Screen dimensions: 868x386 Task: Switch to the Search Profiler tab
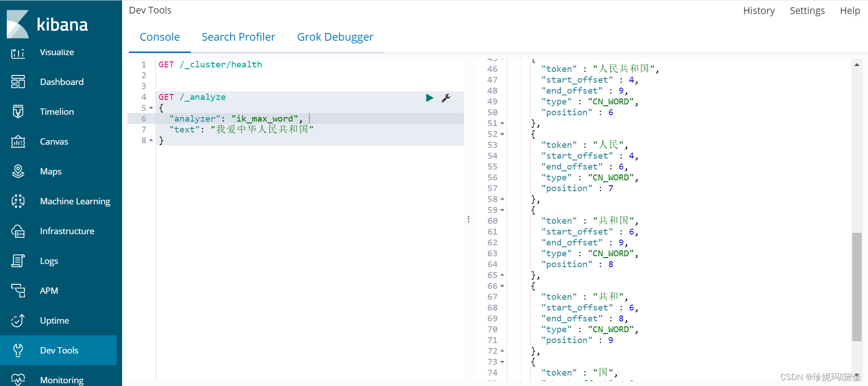tap(238, 37)
